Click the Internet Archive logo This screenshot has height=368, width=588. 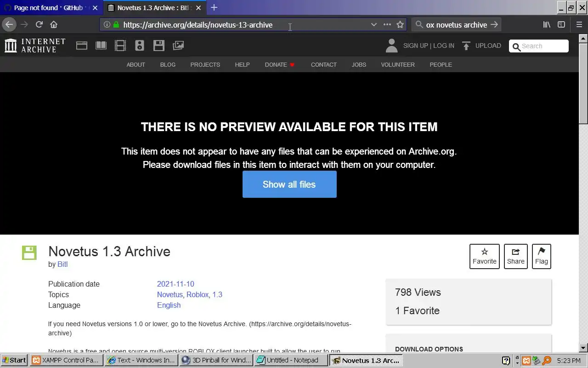35,46
